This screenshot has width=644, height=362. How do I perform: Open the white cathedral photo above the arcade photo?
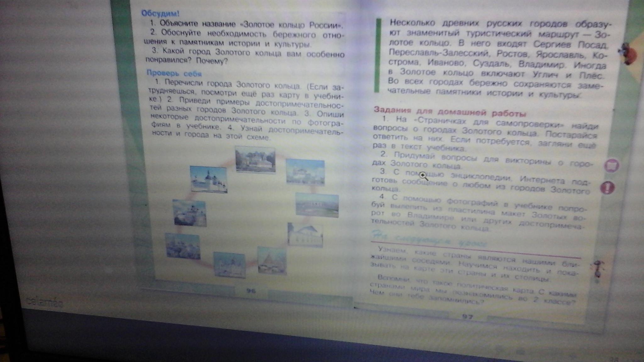[305, 172]
